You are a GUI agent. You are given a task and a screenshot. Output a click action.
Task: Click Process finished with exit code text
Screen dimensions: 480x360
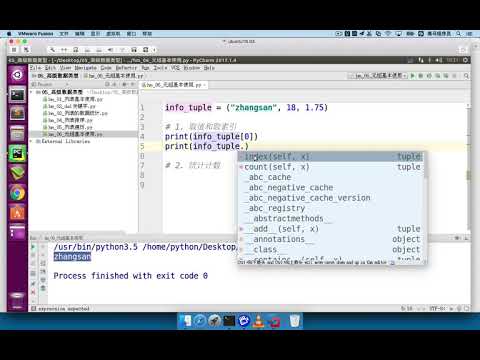(x=131, y=276)
